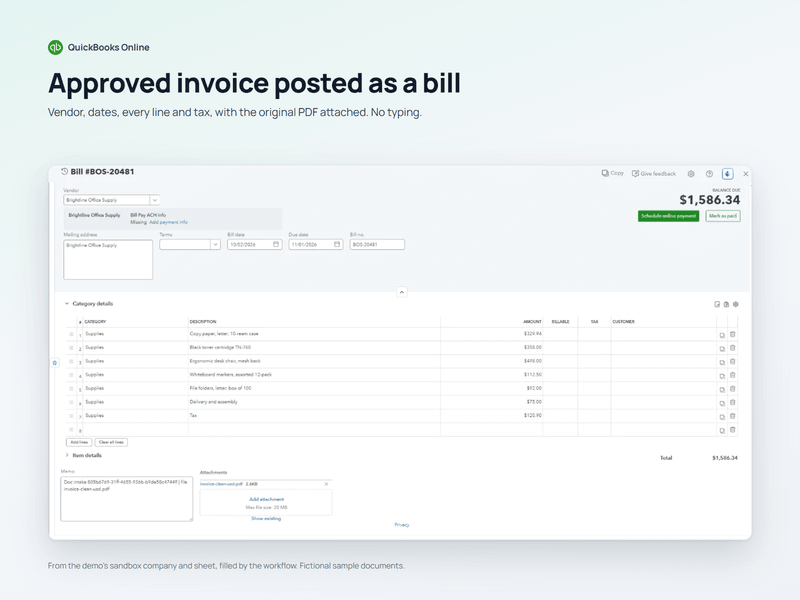Delete the Tax line
Screen dimensions: 800x600
coord(733,416)
